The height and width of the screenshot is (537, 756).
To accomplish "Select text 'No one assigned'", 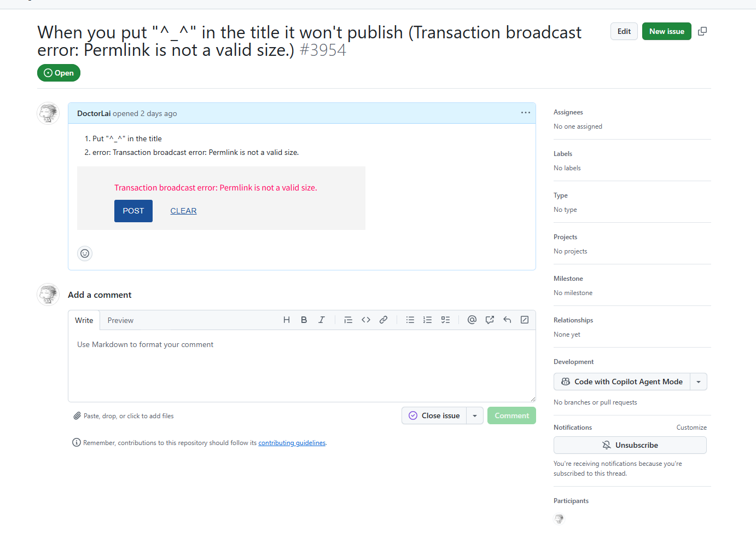I will pyautogui.click(x=578, y=126).
